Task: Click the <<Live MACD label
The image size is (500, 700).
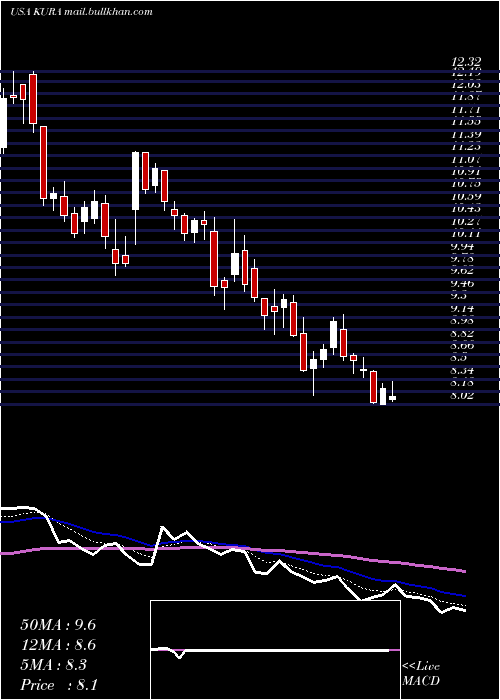Action: tap(421, 674)
